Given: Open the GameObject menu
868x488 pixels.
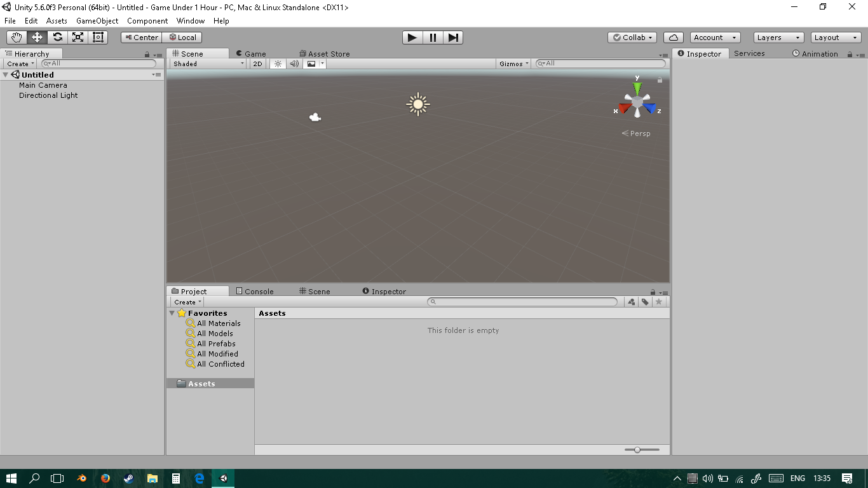Looking at the screenshot, I should pyautogui.click(x=97, y=20).
